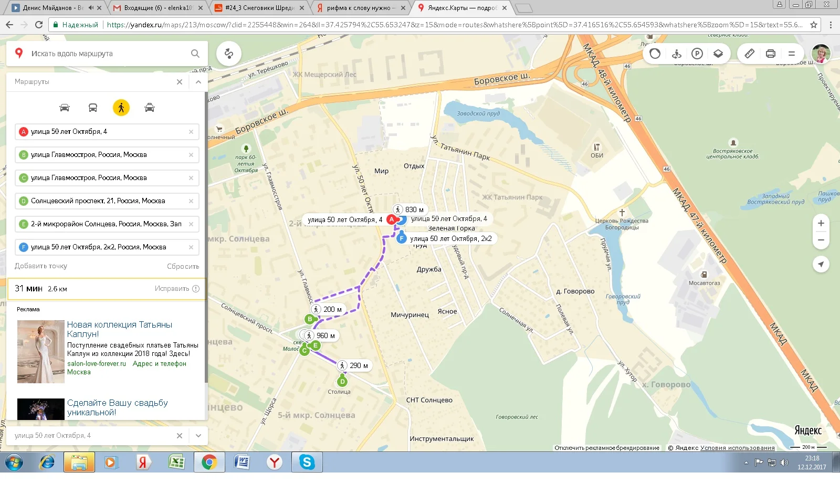Click the red A marker on the map
This screenshot has height=504, width=840.
point(392,219)
